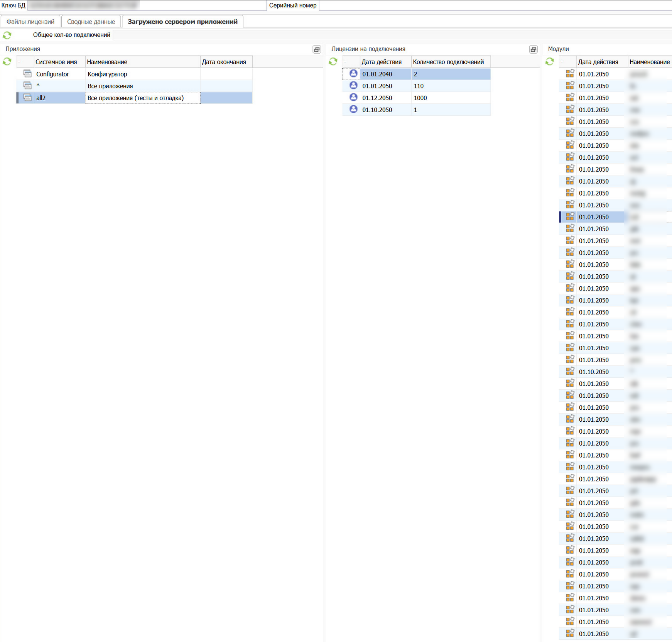Sort applications by System name column
Screen dimensions: 672x642
[56, 62]
